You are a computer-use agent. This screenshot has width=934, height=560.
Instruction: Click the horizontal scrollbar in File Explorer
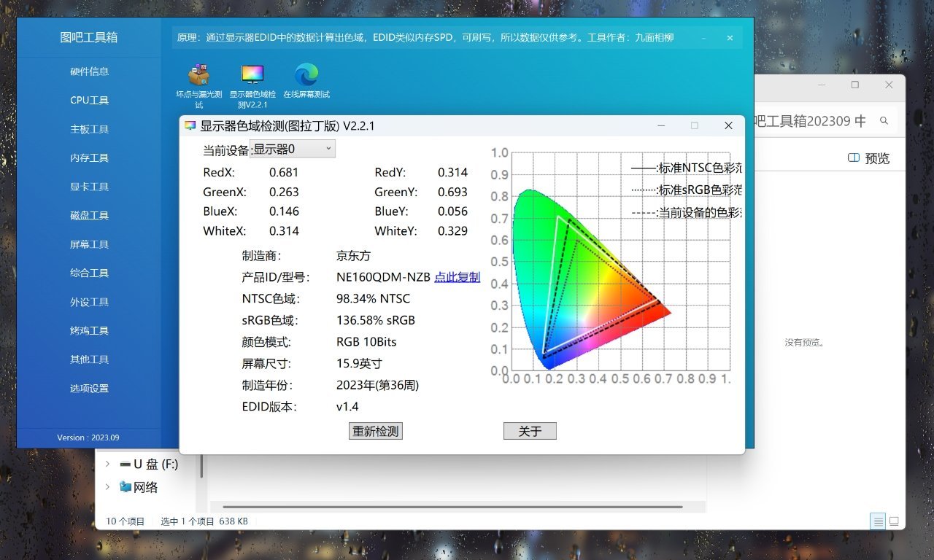click(x=452, y=507)
